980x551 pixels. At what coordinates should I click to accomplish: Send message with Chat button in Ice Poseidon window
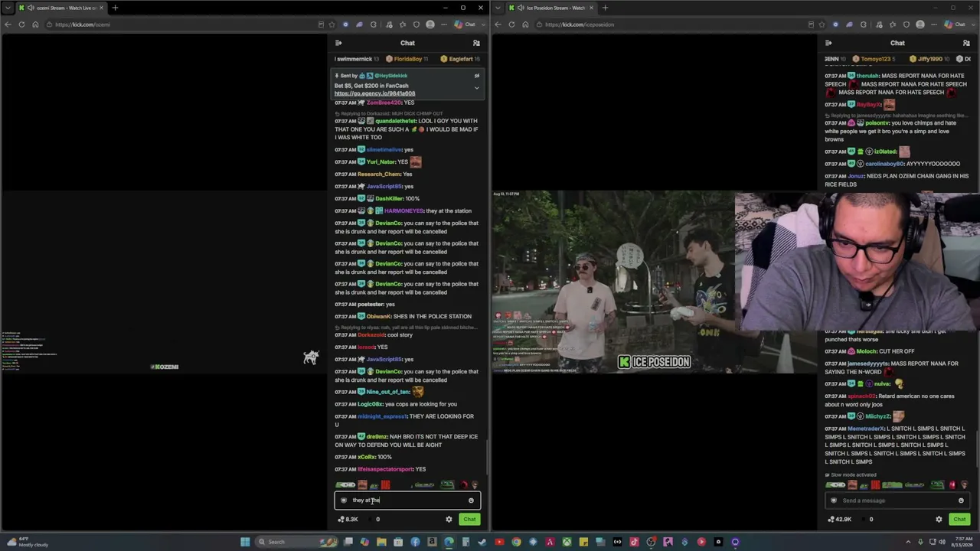959,519
